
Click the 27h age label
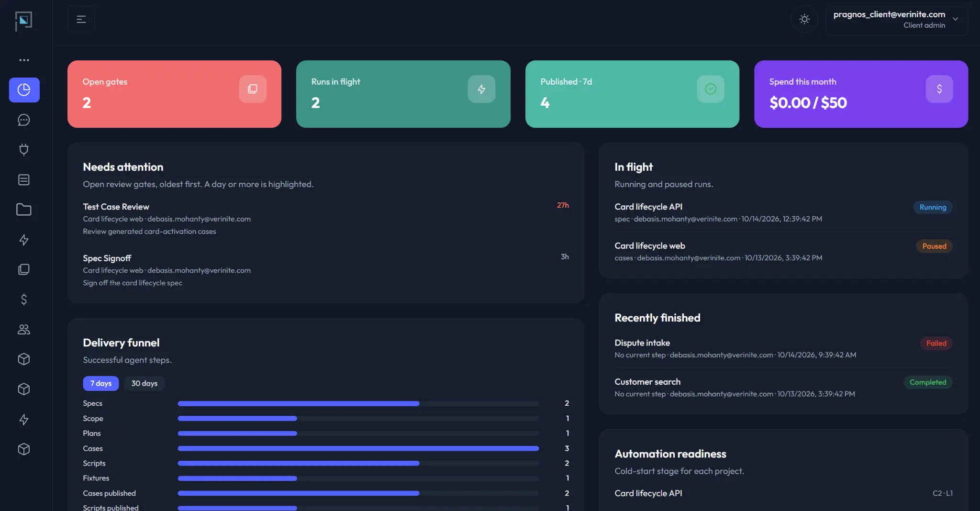(563, 205)
